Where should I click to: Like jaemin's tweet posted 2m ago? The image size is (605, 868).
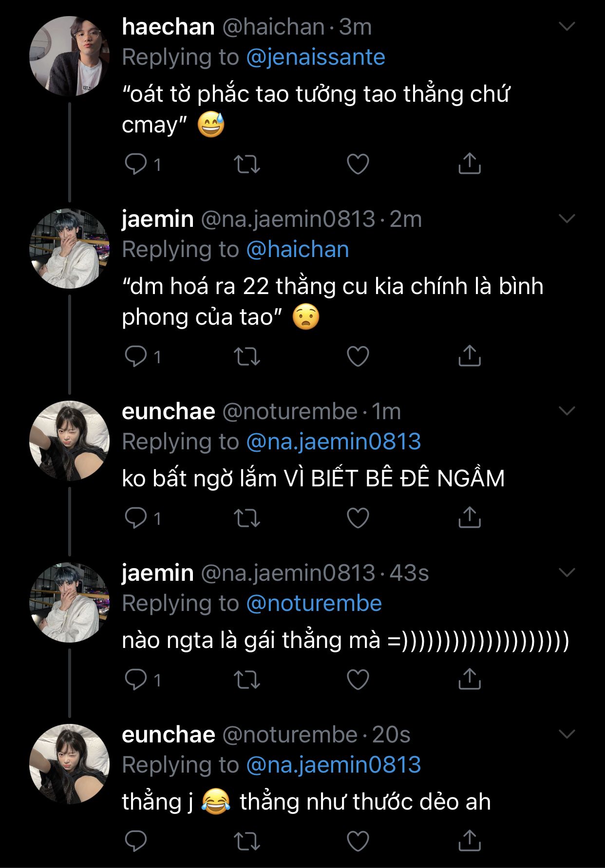click(x=358, y=356)
